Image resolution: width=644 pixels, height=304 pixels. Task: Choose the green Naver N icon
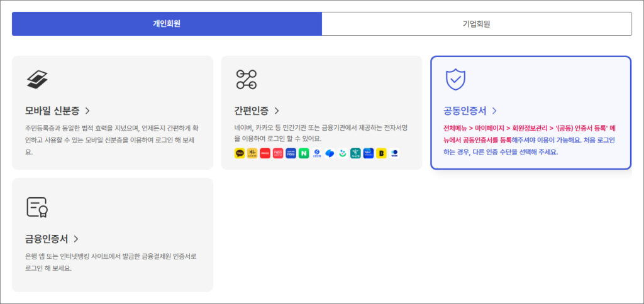point(304,153)
